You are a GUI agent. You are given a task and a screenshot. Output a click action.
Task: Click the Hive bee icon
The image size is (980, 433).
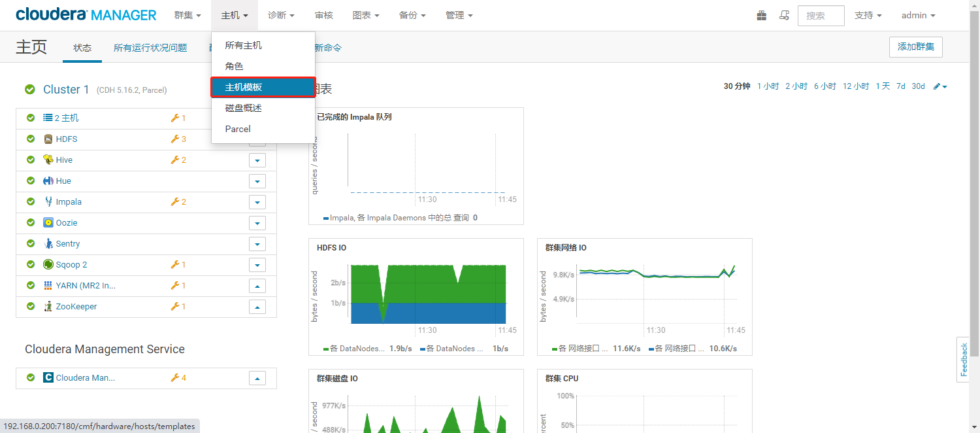48,160
